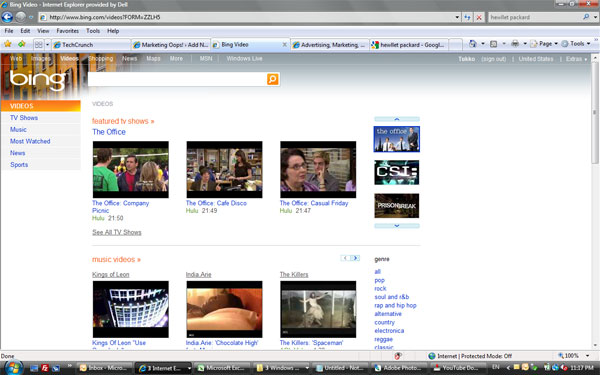Refresh the page with the Refresh icon
600x375 pixels.
point(468,17)
